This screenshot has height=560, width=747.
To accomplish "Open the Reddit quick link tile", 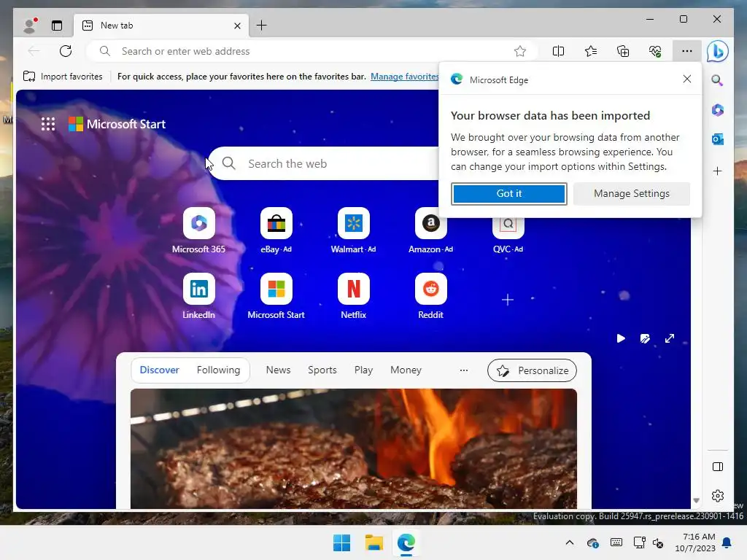I will (430, 296).
